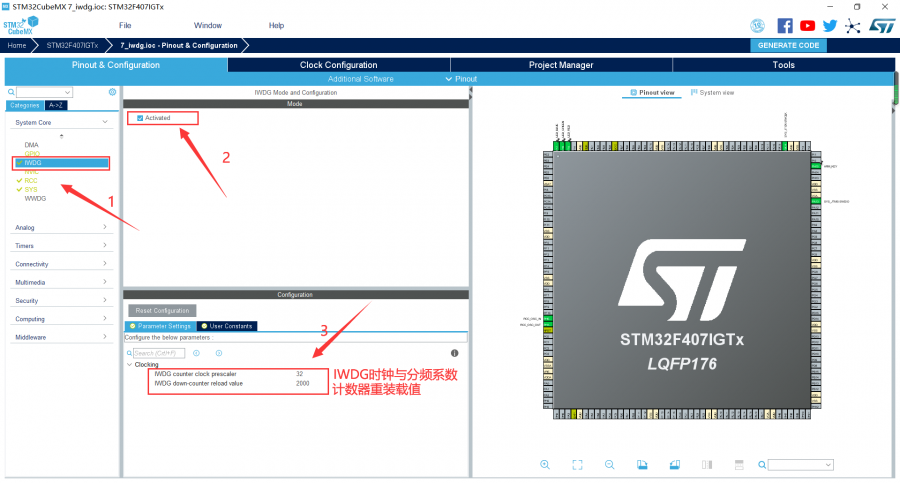Click the info icon in Configuration panel
Screen dimensions: 900x483
[455, 353]
